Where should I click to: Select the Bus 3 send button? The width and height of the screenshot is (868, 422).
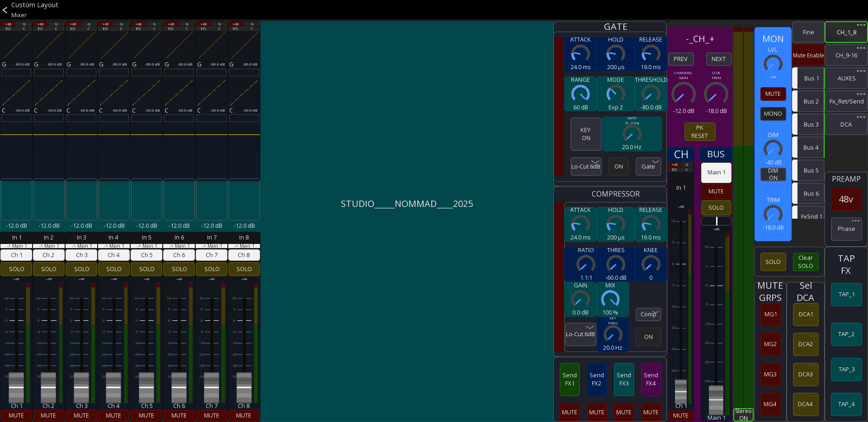coord(808,125)
